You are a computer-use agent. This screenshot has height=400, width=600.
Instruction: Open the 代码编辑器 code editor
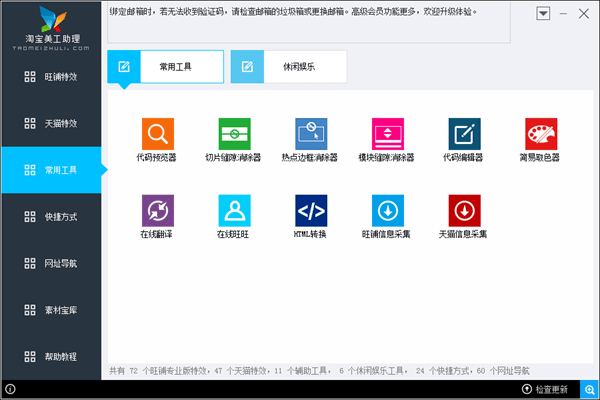click(x=464, y=133)
